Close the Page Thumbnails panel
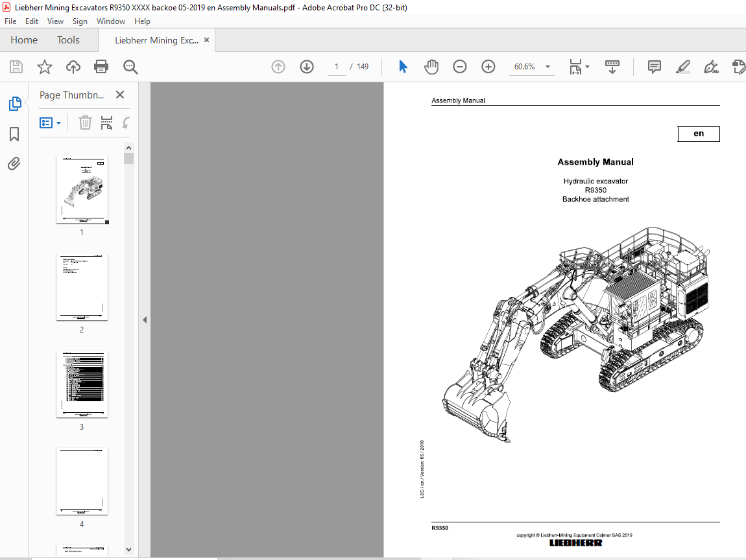The width and height of the screenshot is (746, 560). pyautogui.click(x=120, y=95)
